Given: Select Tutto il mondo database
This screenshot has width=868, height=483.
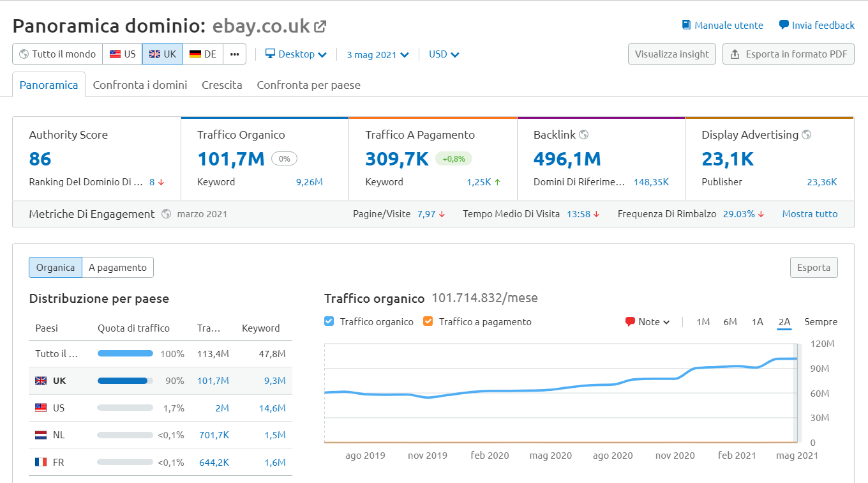Looking at the screenshot, I should [x=57, y=54].
